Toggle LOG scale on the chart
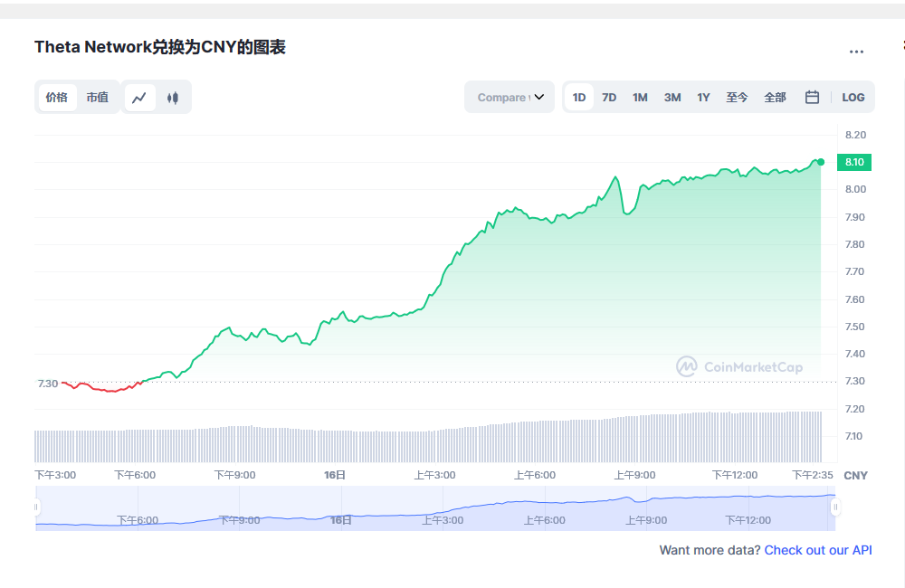The width and height of the screenshot is (905, 588). (x=853, y=97)
